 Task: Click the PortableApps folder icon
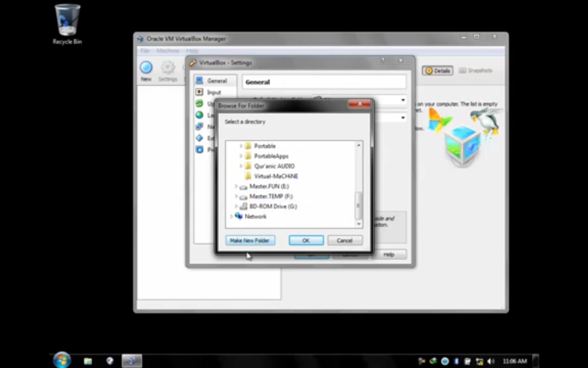[x=248, y=156]
